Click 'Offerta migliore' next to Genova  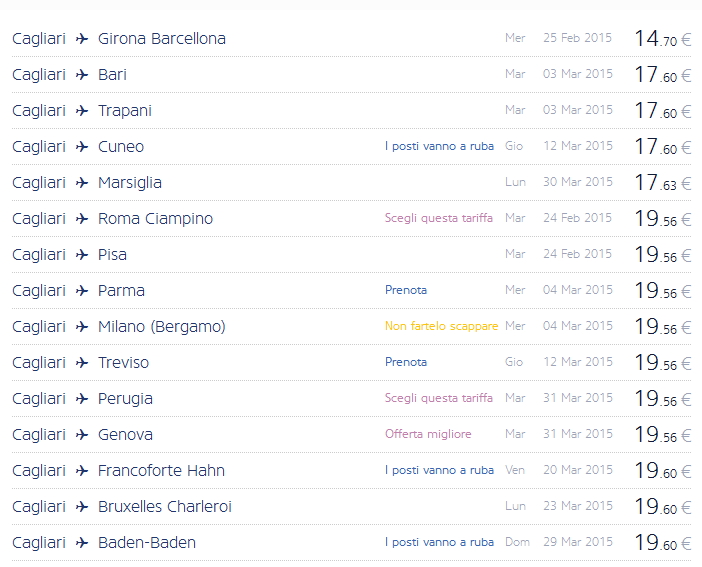(x=428, y=434)
